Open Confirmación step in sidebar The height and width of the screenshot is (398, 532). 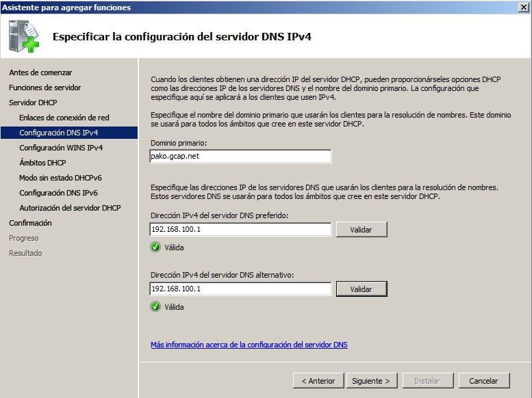click(30, 223)
